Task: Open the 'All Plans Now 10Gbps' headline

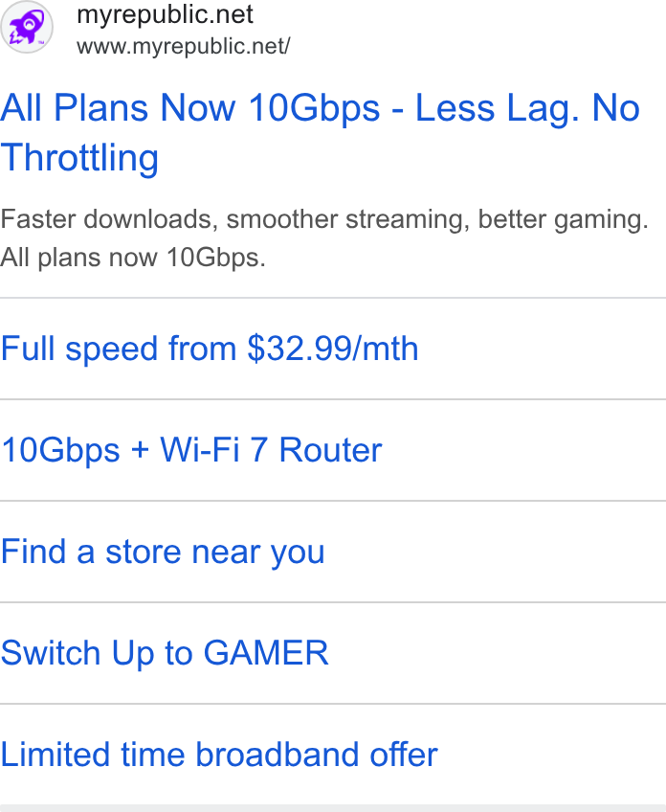Action: click(x=320, y=132)
